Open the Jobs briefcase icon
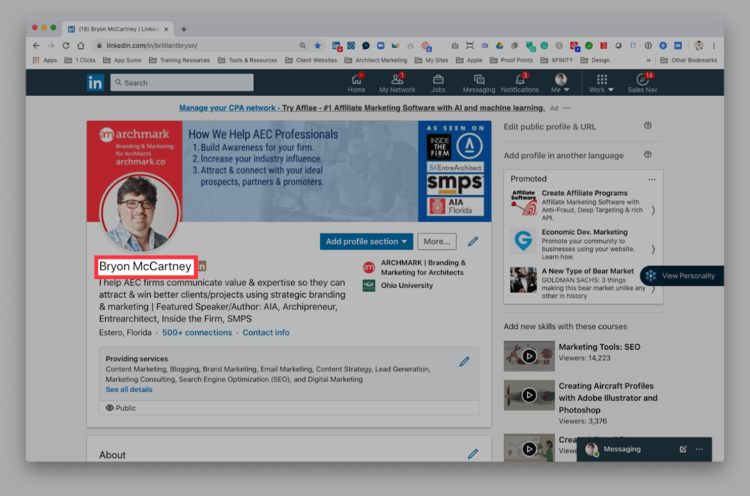This screenshot has height=496, width=750. 438,79
